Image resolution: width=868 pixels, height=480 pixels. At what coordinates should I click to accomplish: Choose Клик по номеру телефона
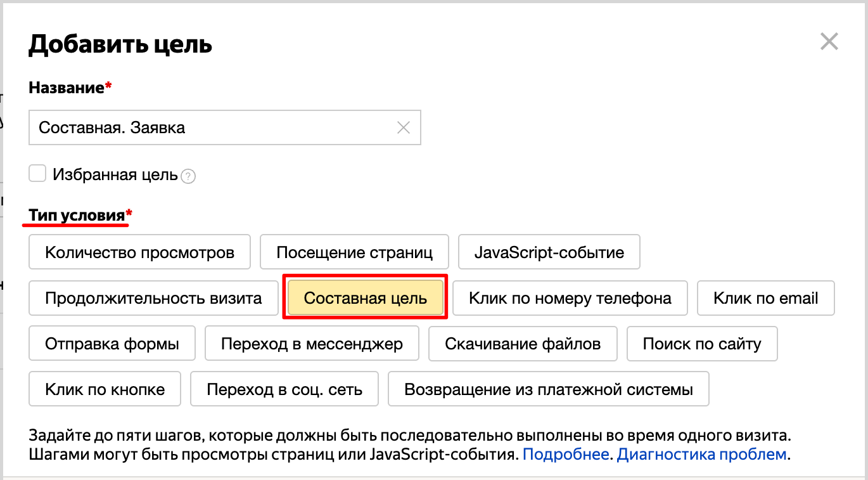[570, 298]
